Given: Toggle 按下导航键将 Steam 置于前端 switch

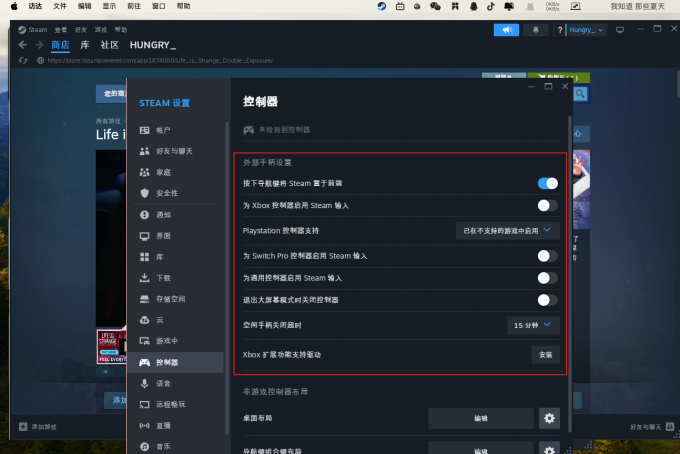Looking at the screenshot, I should (547, 183).
